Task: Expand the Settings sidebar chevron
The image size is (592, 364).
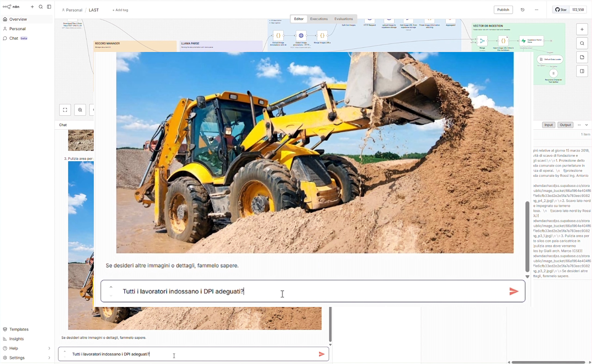Action: click(49, 358)
